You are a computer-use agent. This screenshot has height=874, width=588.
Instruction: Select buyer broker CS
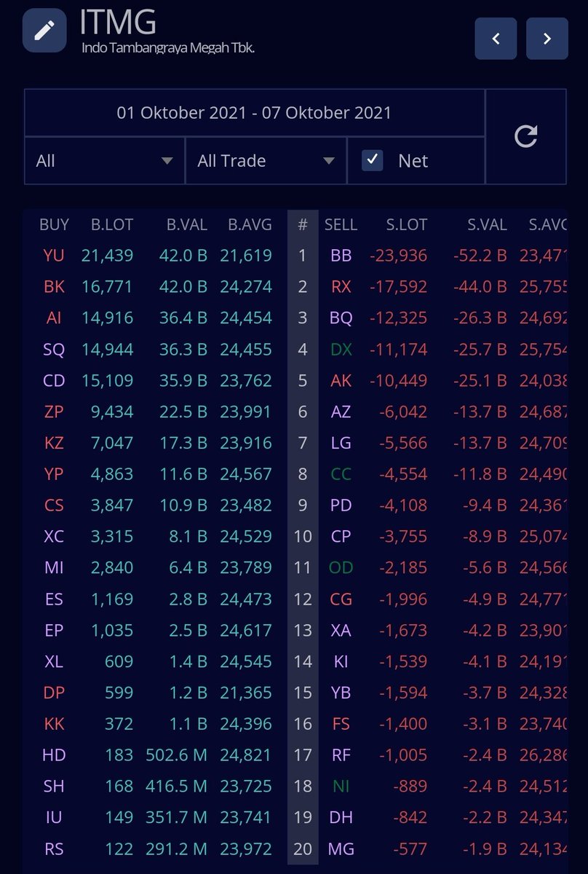coord(54,505)
